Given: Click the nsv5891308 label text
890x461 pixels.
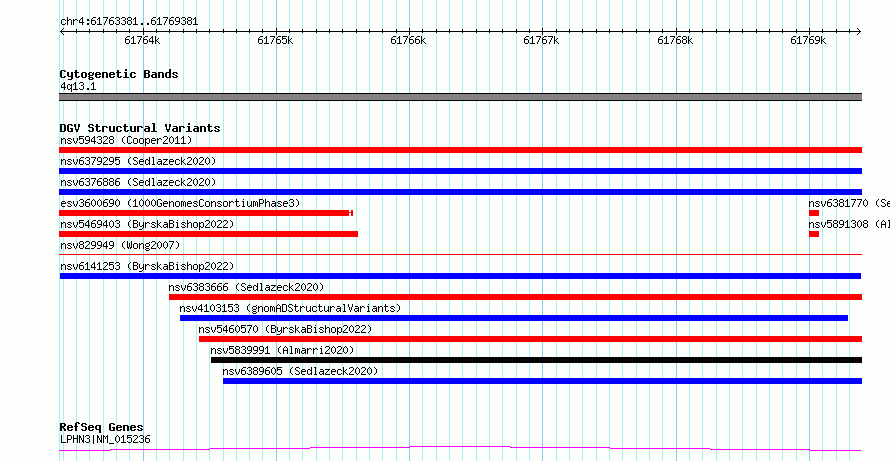Looking at the screenshot, I should 849,224.
